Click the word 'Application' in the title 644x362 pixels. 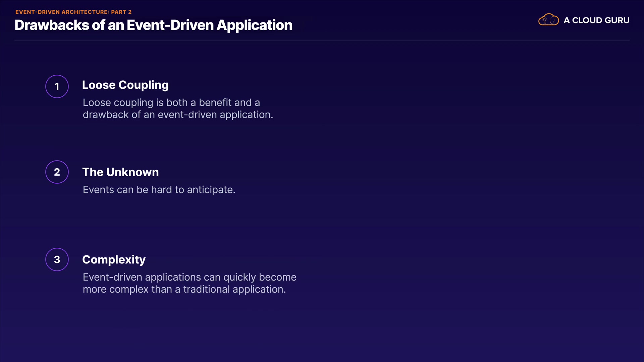coord(254,25)
